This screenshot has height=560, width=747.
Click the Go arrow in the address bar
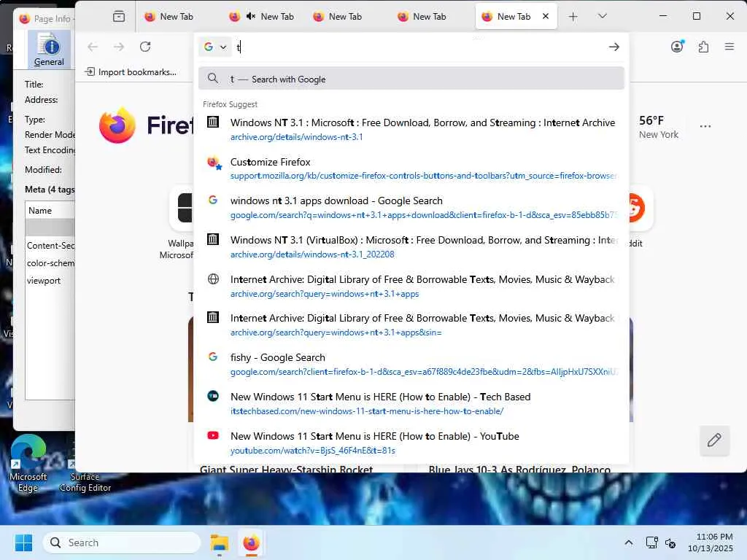tap(614, 47)
